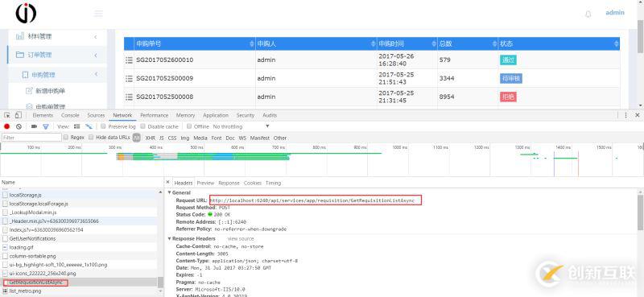Select the All filter button
Screen dimensions: 644x297
click(x=137, y=138)
